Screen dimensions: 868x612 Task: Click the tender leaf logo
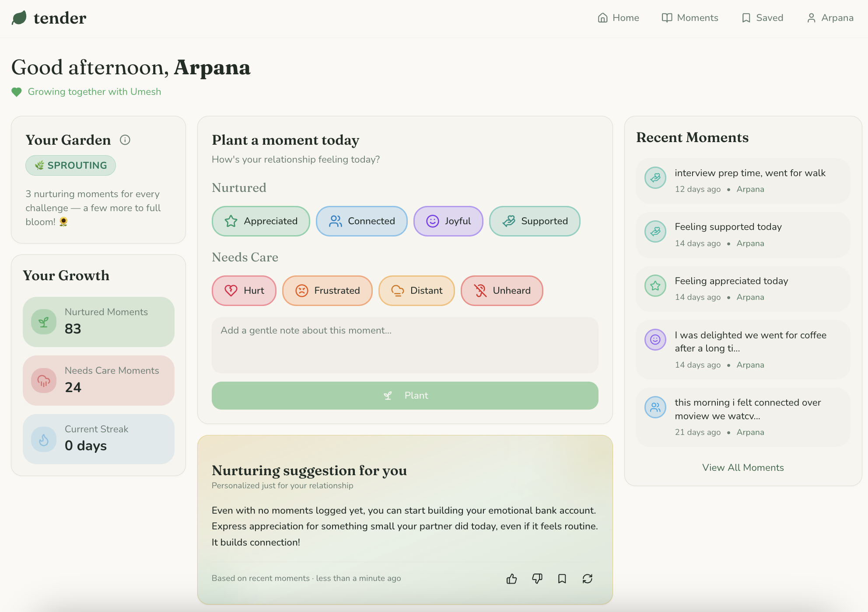pos(18,17)
